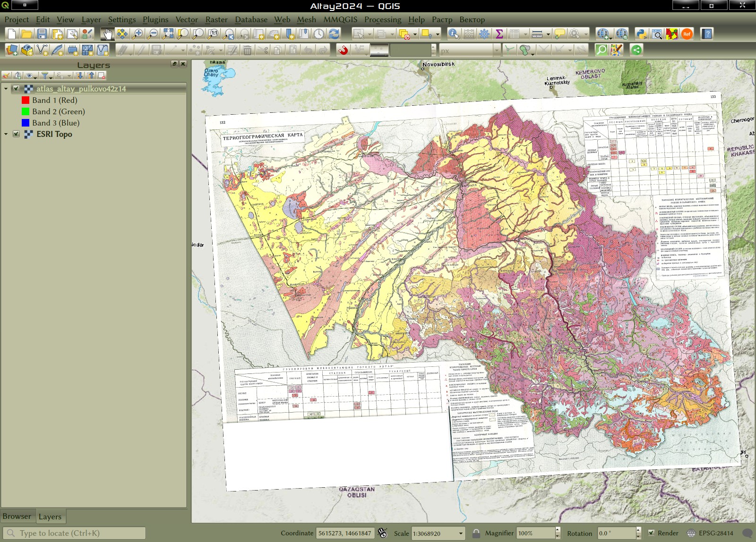Click the Zoom Full extent icon
The height and width of the screenshot is (542, 756).
pyautogui.click(x=168, y=34)
